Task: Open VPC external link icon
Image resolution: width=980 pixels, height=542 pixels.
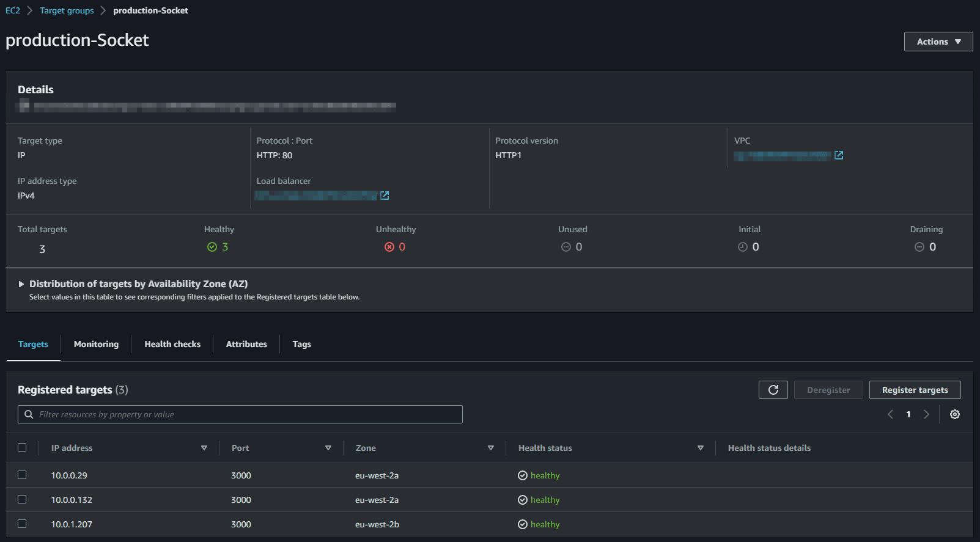Action: [839, 155]
